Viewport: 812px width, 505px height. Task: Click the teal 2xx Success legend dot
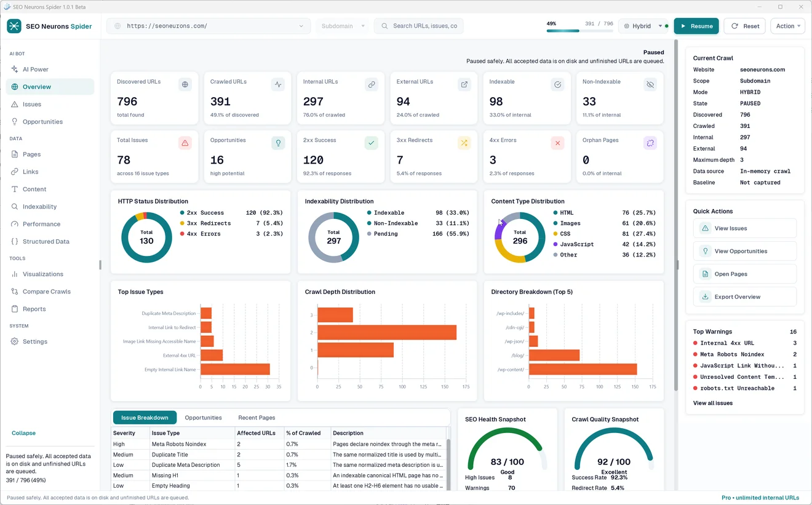point(182,213)
